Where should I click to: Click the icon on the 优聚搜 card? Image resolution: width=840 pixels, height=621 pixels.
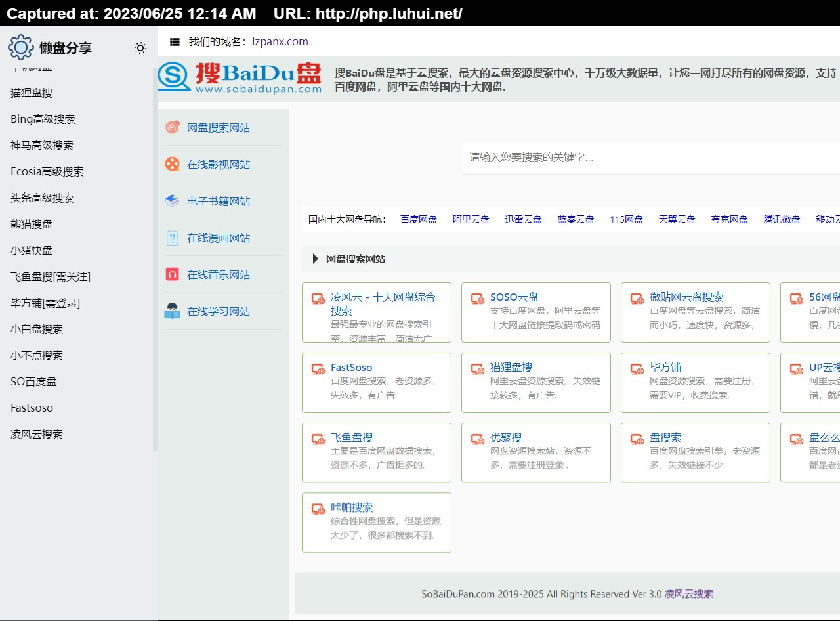pos(478,439)
